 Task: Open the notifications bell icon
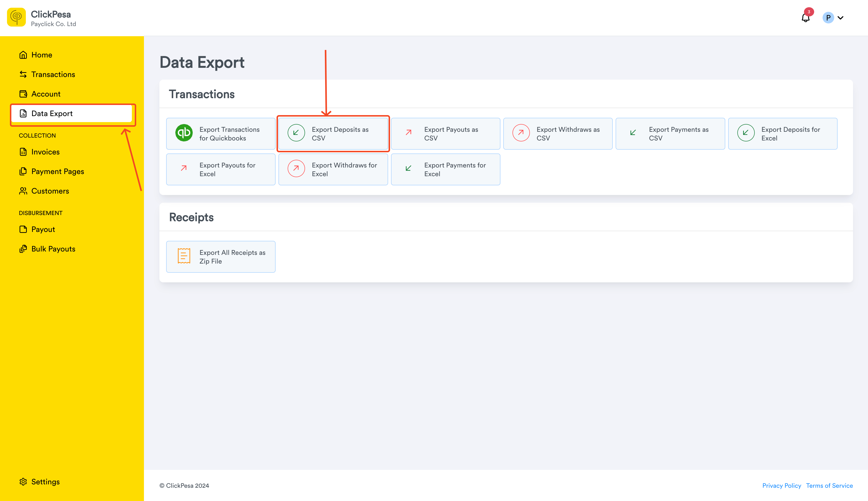[x=805, y=18]
